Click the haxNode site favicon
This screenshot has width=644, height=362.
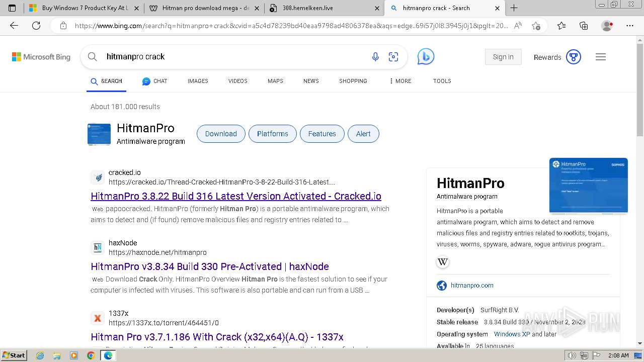98,248
